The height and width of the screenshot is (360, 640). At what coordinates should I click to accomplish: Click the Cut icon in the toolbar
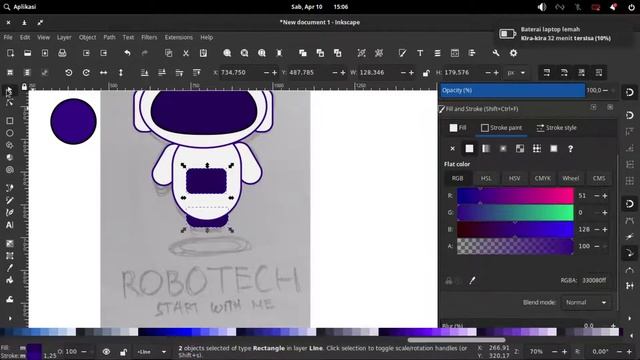pos(186,53)
